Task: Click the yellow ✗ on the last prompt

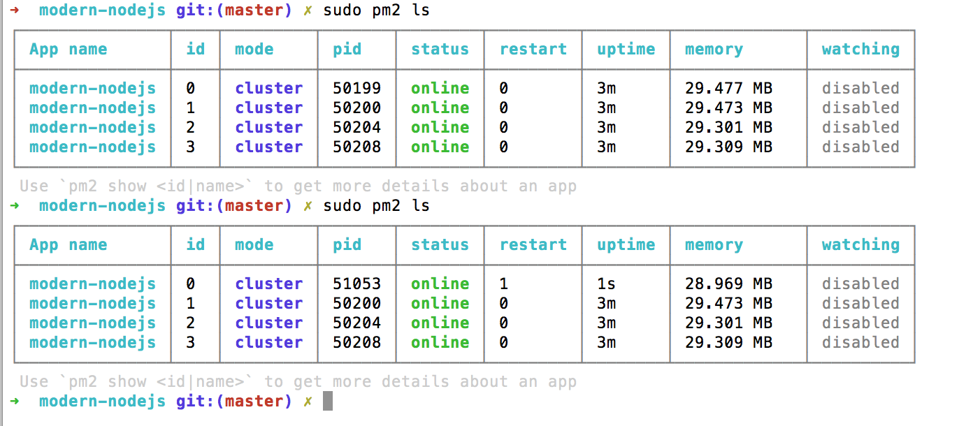Action: tap(308, 402)
